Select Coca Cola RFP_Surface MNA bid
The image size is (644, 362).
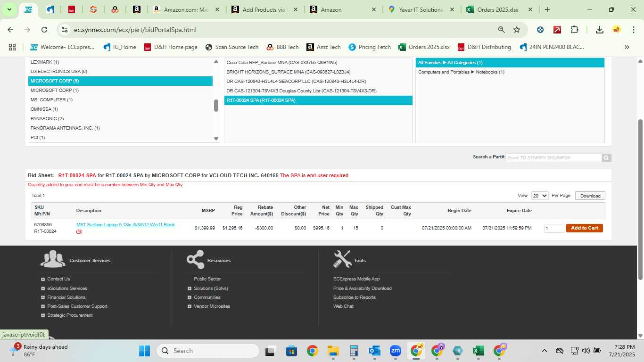318,63
